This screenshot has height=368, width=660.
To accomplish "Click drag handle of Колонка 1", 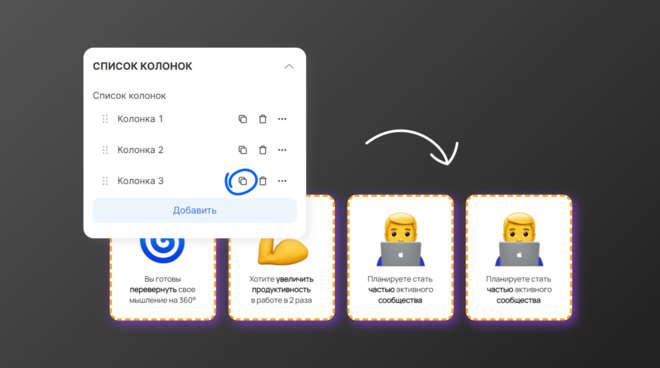I will pos(105,119).
